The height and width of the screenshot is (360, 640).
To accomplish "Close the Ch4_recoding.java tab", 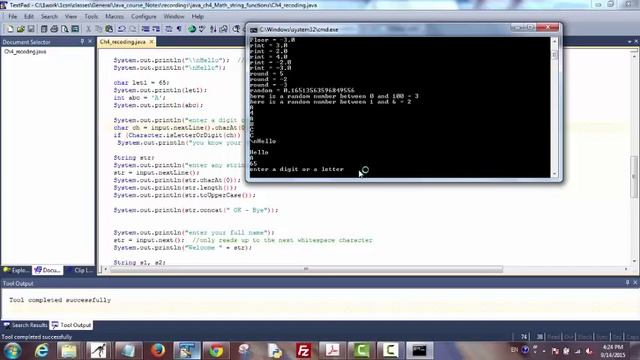I will tap(151, 42).
